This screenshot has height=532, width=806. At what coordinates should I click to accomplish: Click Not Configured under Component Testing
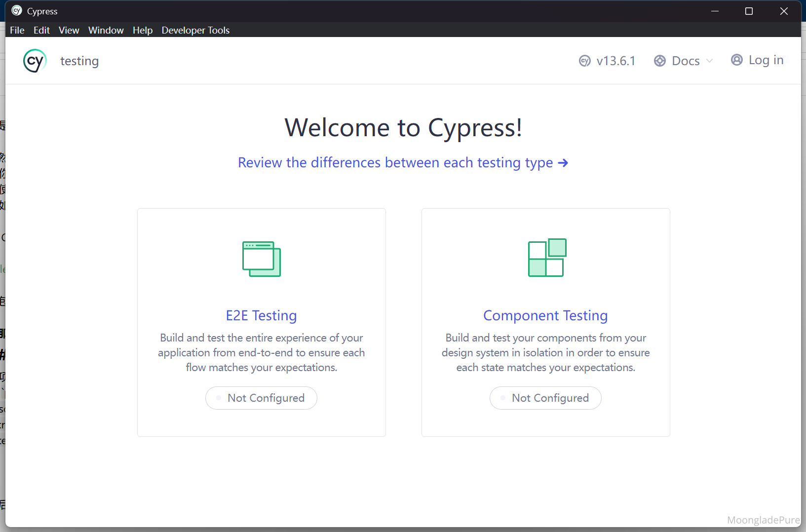tap(545, 398)
